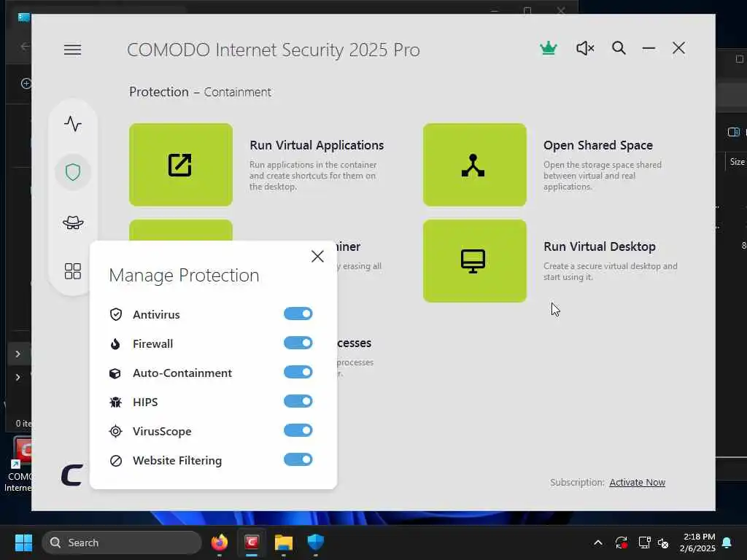The height and width of the screenshot is (560, 747).
Task: Close the Manage Protection popup
Action: 317,257
